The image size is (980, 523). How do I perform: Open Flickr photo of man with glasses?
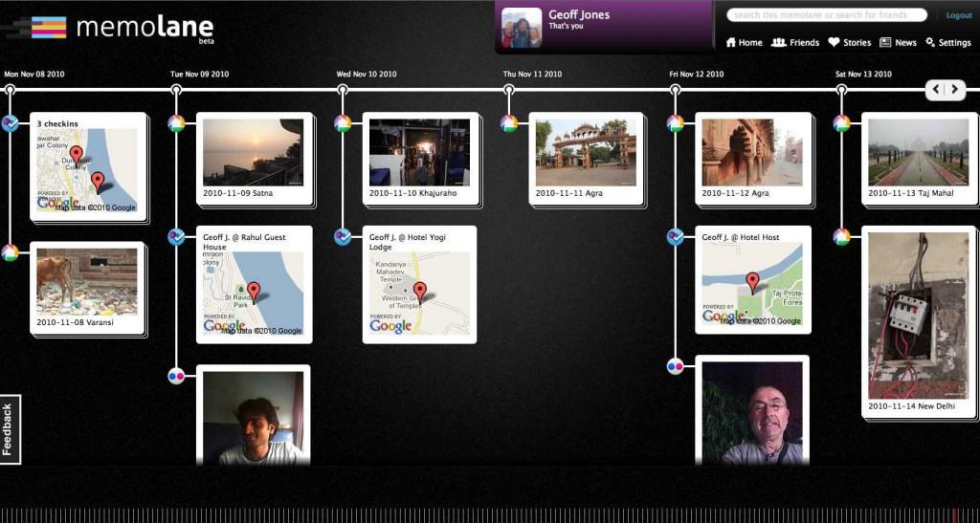pos(752,413)
